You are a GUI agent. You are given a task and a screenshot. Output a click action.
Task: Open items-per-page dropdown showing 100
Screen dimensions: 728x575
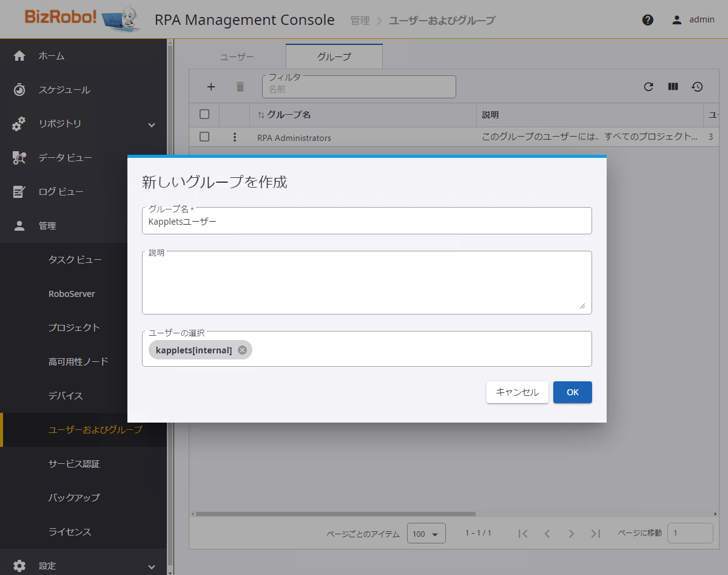(x=426, y=534)
